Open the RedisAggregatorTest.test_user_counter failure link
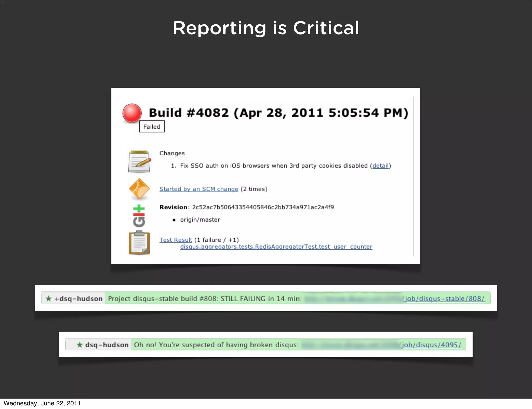Image resolution: width=532 pixels, height=409 pixels. (x=276, y=247)
